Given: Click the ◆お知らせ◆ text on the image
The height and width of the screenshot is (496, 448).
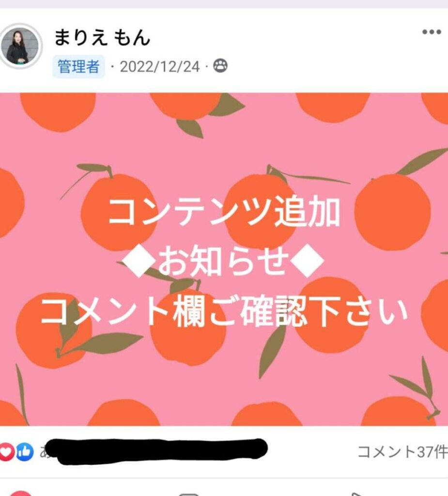Looking at the screenshot, I should [x=224, y=262].
